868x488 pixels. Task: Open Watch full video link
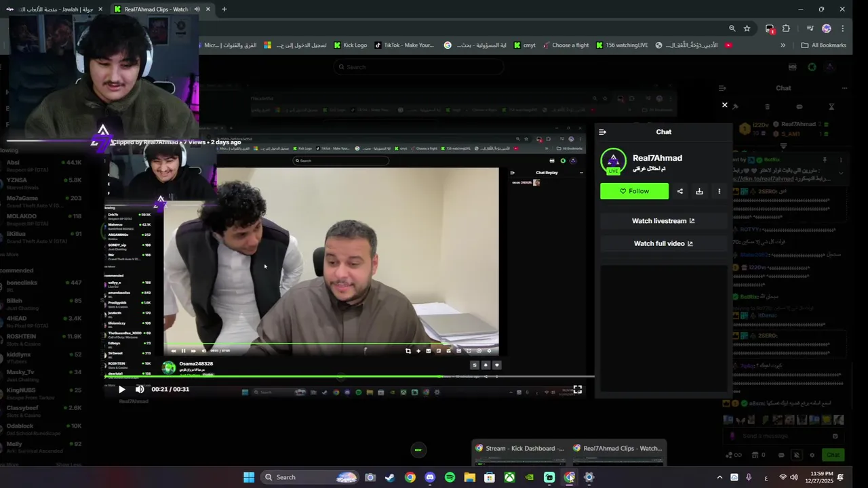click(x=663, y=243)
